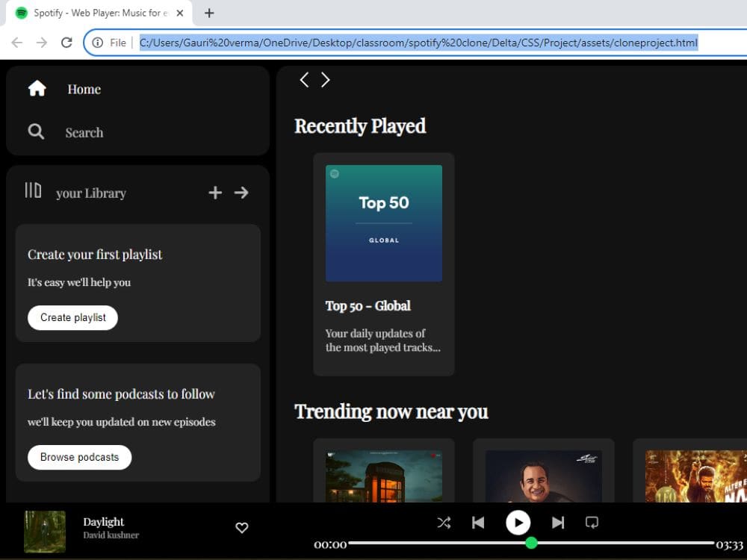Click the Create playlist button
This screenshot has height=560, width=747.
[72, 317]
